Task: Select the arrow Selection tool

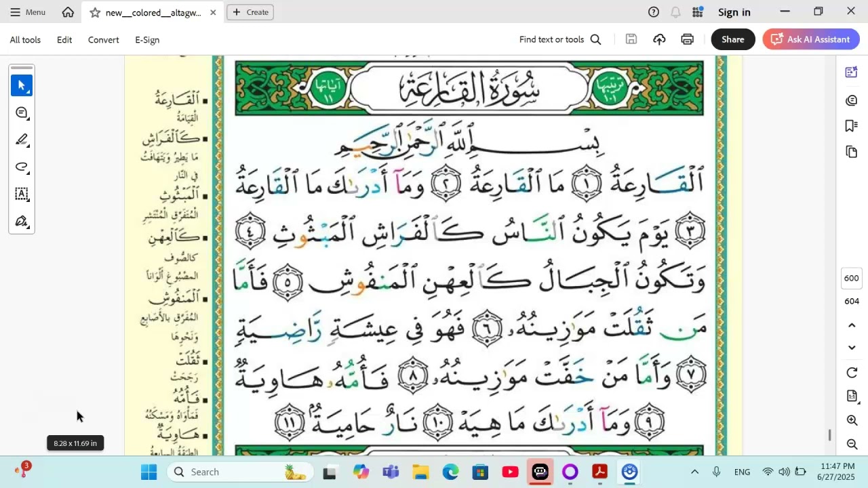Action: click(22, 85)
